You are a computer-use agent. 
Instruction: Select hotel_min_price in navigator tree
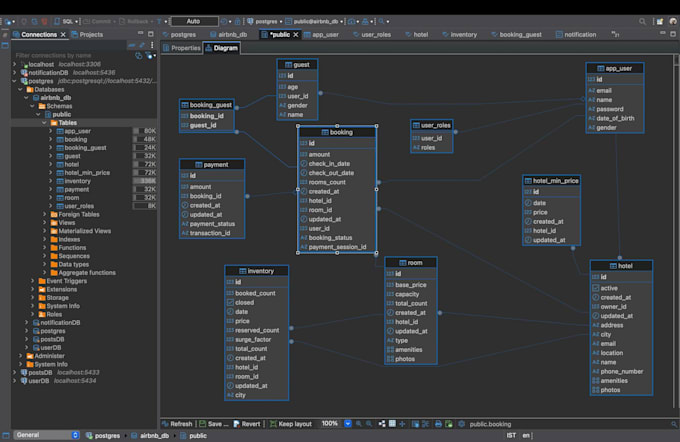click(87, 173)
